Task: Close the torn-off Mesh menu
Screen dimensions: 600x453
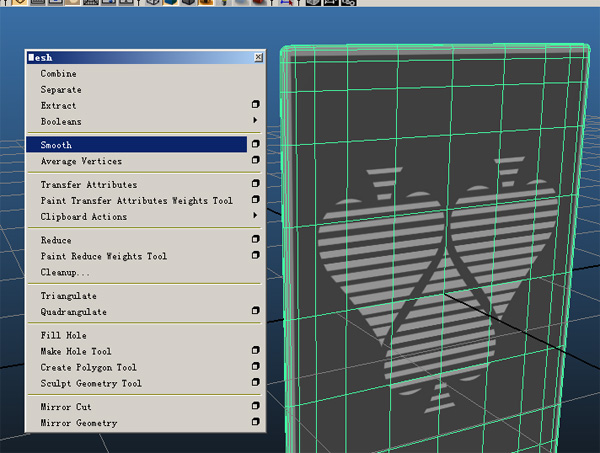Action: [x=258, y=58]
